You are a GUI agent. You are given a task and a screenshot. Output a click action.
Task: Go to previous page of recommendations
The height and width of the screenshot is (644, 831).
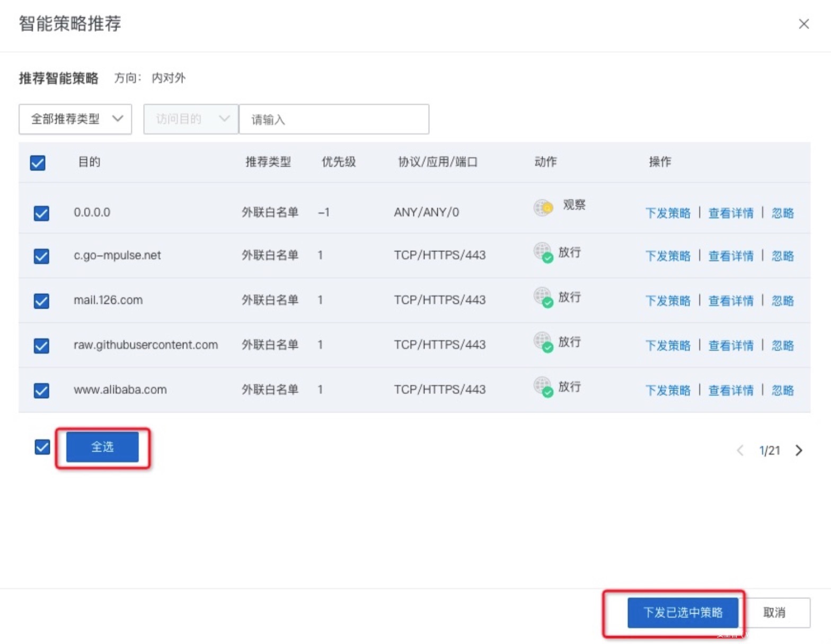point(740,450)
